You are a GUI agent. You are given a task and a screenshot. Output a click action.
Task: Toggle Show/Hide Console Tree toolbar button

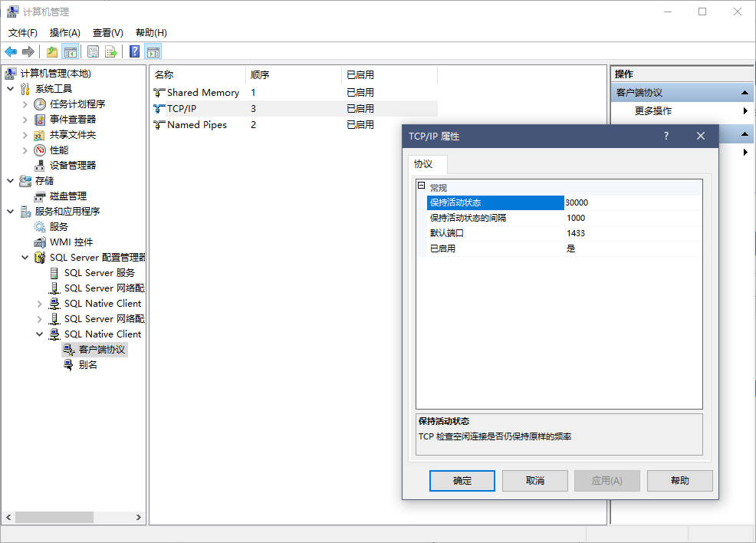(70, 51)
